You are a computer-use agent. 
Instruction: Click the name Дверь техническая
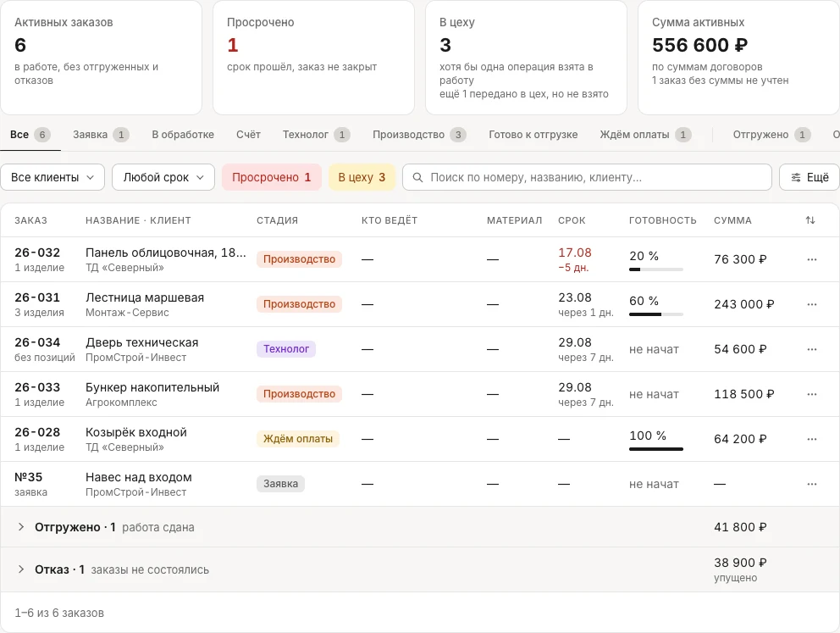click(x=142, y=342)
